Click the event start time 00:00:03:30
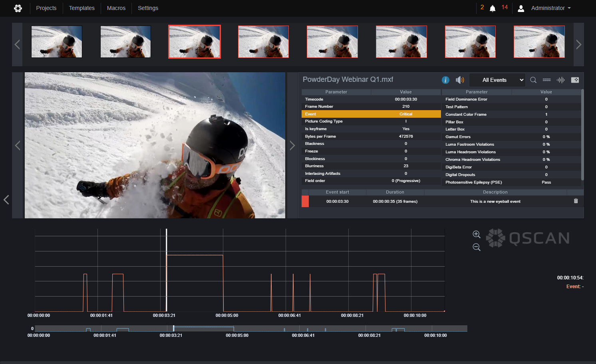596x364 pixels. point(338,202)
